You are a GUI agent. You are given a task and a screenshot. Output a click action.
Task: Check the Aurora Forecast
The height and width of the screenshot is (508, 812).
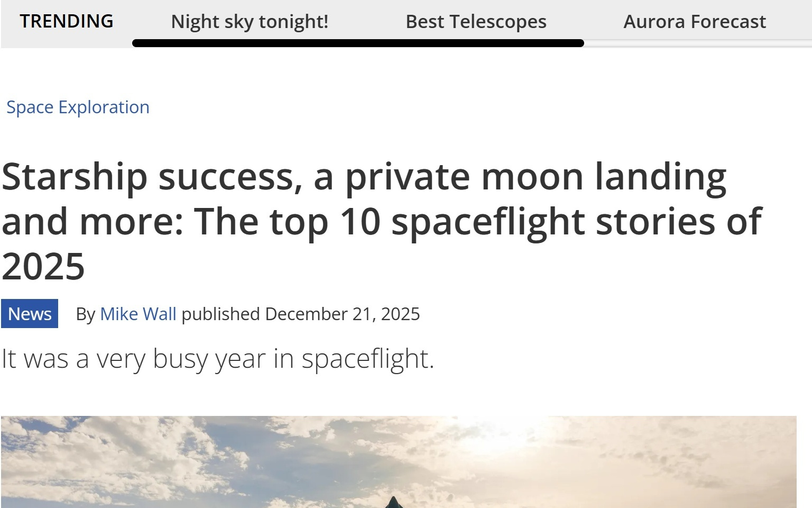coord(695,21)
